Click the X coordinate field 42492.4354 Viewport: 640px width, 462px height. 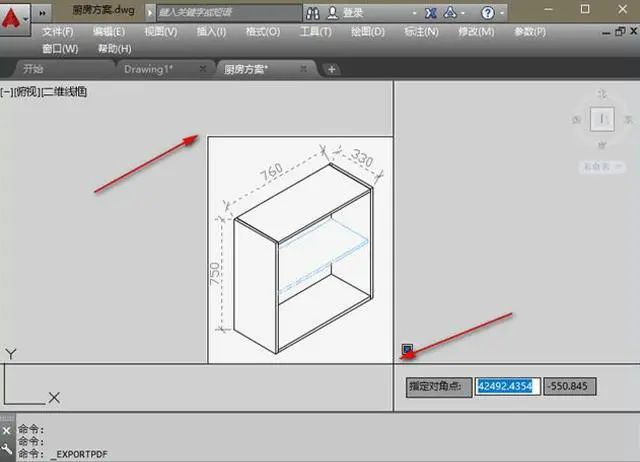click(x=507, y=386)
